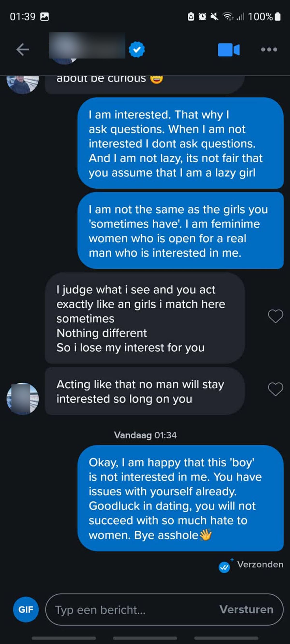Tap the back arrow to leave chat
290x644 pixels.
pos(23,49)
